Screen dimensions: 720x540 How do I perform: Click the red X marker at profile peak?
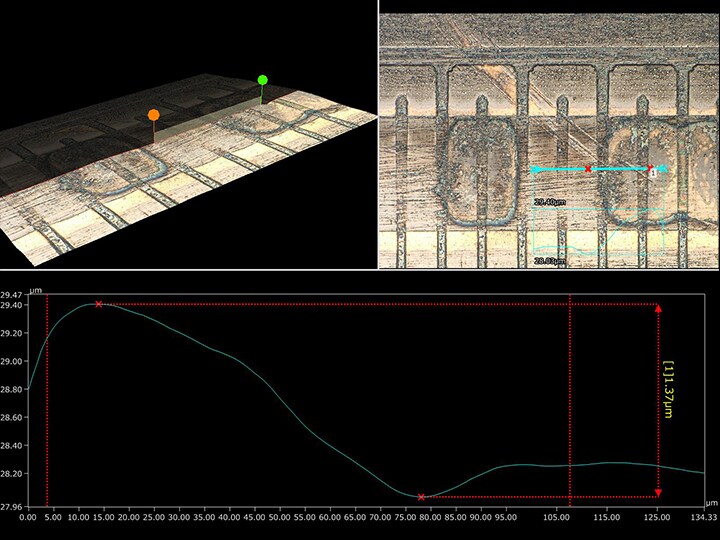pyautogui.click(x=98, y=304)
